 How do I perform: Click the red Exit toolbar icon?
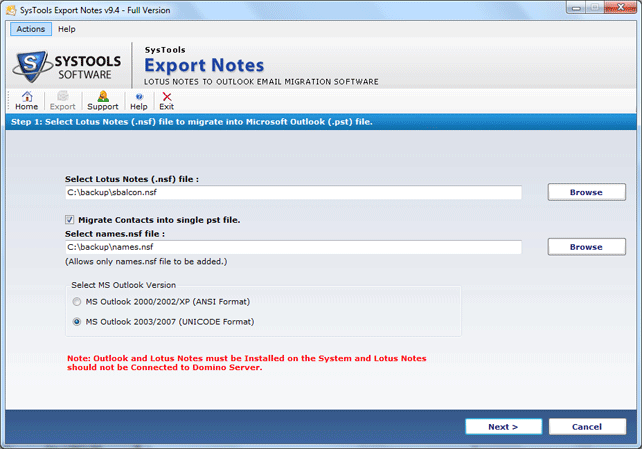coord(167,101)
